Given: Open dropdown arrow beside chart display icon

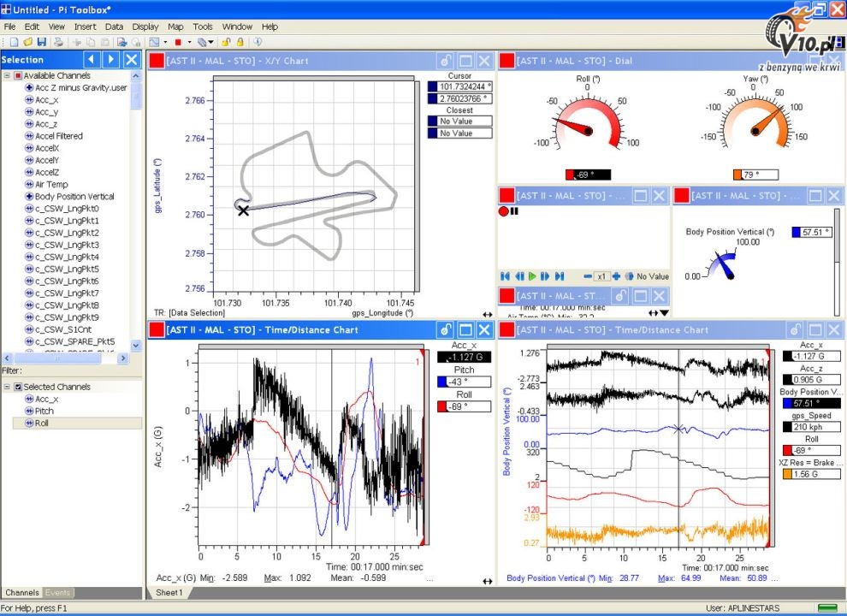Looking at the screenshot, I should [x=165, y=42].
